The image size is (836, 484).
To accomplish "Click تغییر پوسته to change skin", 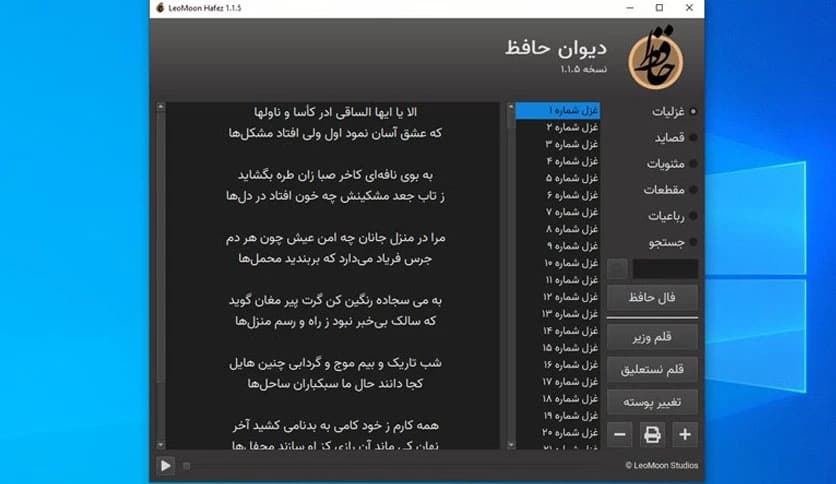I will (652, 402).
